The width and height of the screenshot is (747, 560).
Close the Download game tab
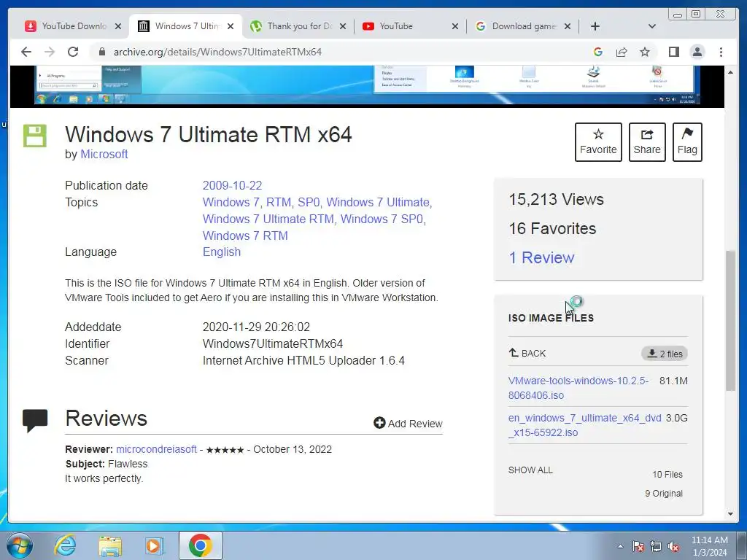pos(568,26)
